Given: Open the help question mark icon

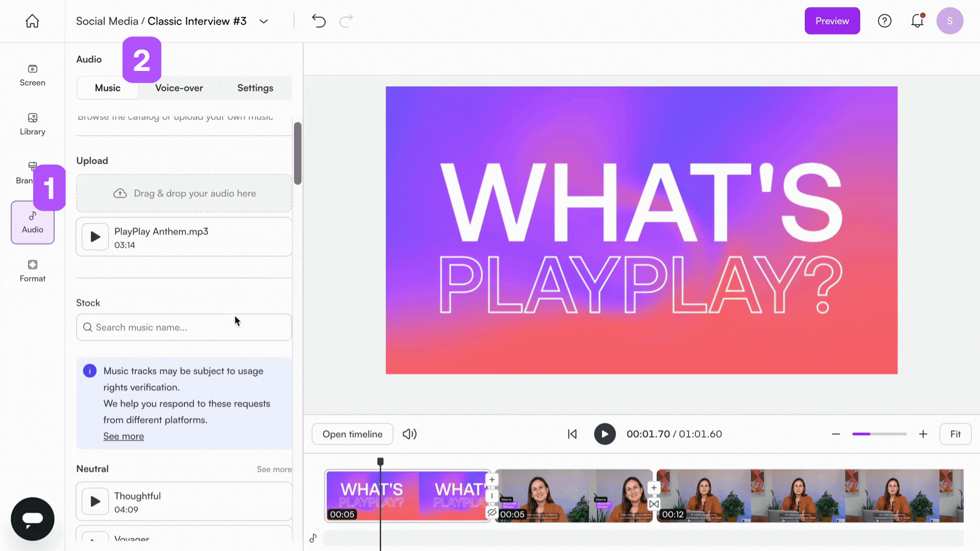Looking at the screenshot, I should pos(885,21).
